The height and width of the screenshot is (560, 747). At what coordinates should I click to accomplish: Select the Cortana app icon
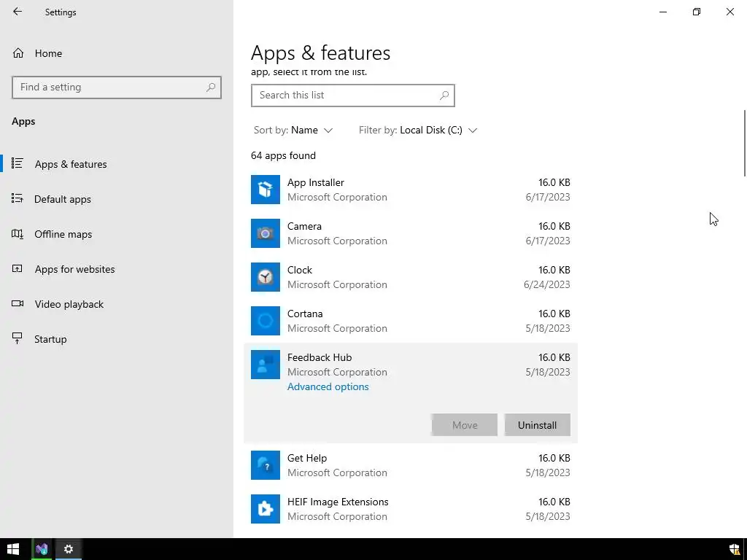[x=266, y=321]
